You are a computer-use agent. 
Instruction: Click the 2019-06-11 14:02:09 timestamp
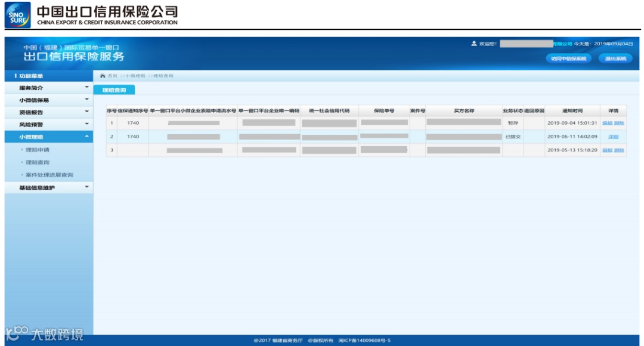click(x=572, y=137)
